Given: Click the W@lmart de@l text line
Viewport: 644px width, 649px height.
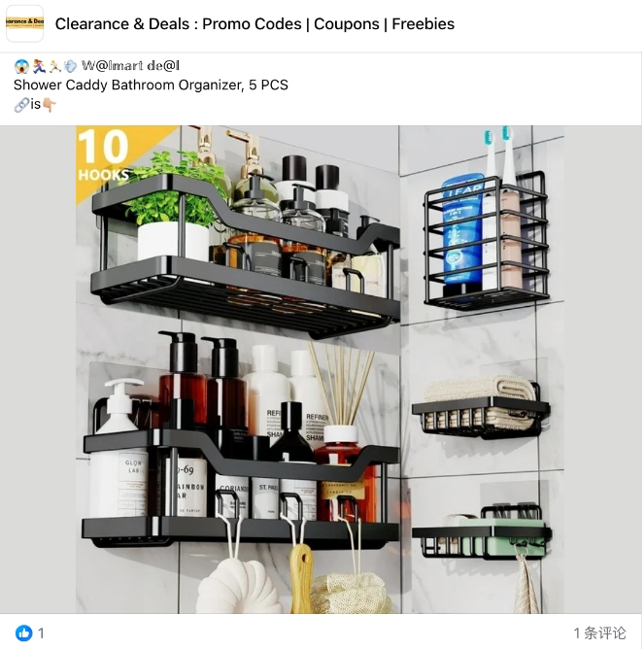Looking at the screenshot, I should [x=130, y=66].
